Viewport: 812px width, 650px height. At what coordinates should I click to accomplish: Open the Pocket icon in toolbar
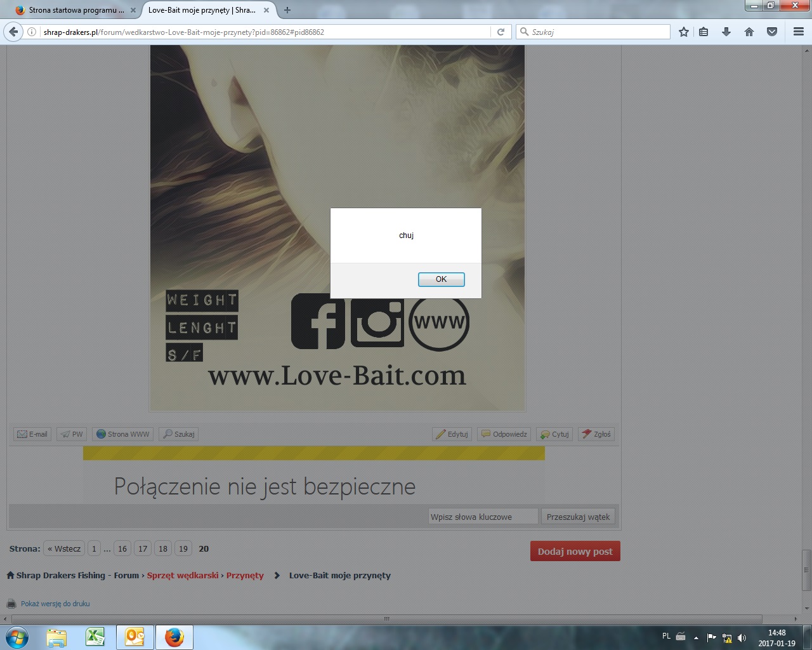[x=772, y=32]
